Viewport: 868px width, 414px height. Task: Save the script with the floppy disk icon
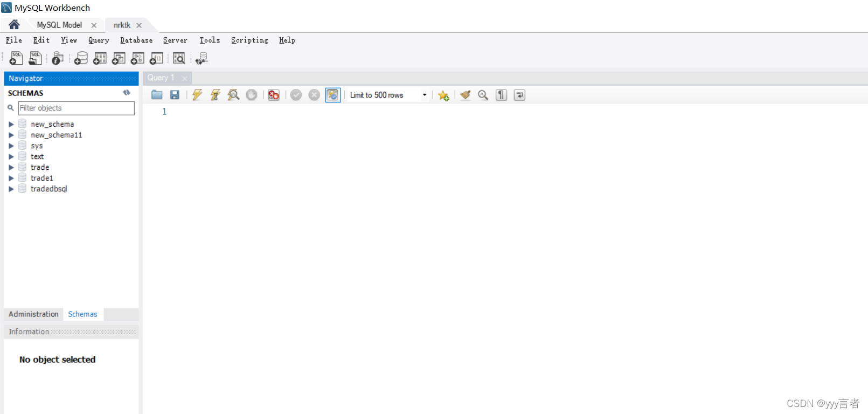(175, 95)
